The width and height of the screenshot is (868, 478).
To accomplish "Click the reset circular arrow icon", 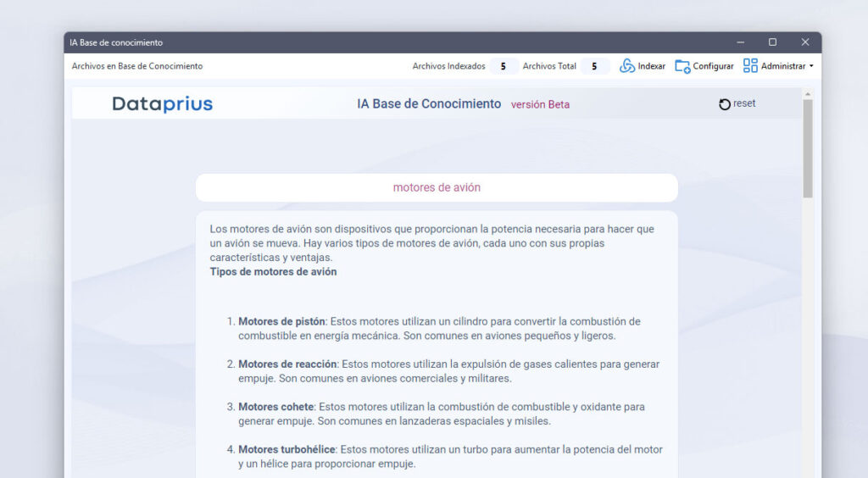I will pos(725,104).
